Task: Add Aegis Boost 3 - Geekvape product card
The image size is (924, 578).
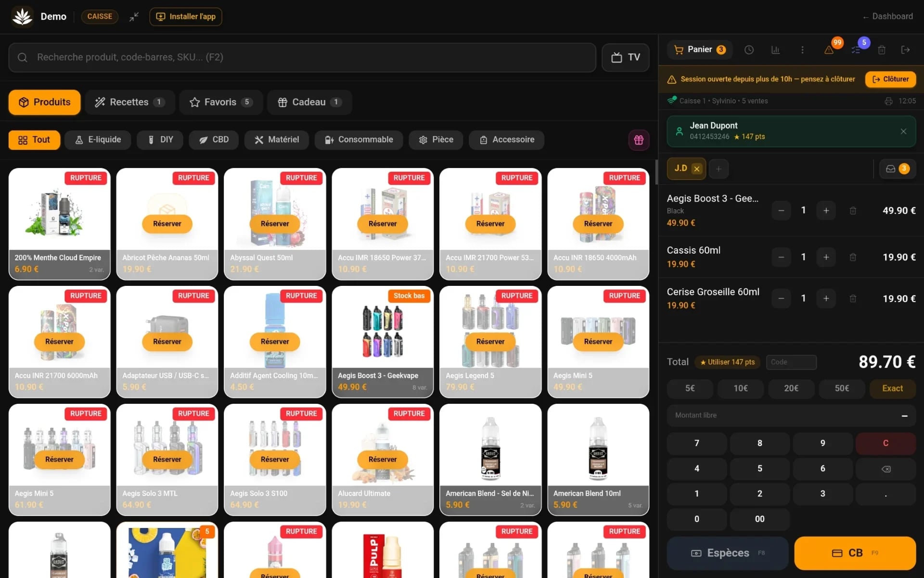Action: click(x=383, y=342)
